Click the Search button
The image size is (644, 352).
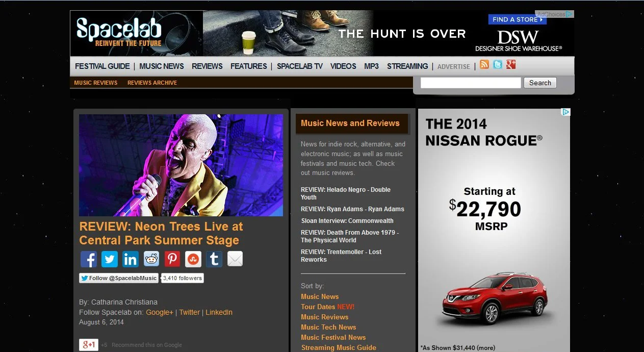point(540,83)
